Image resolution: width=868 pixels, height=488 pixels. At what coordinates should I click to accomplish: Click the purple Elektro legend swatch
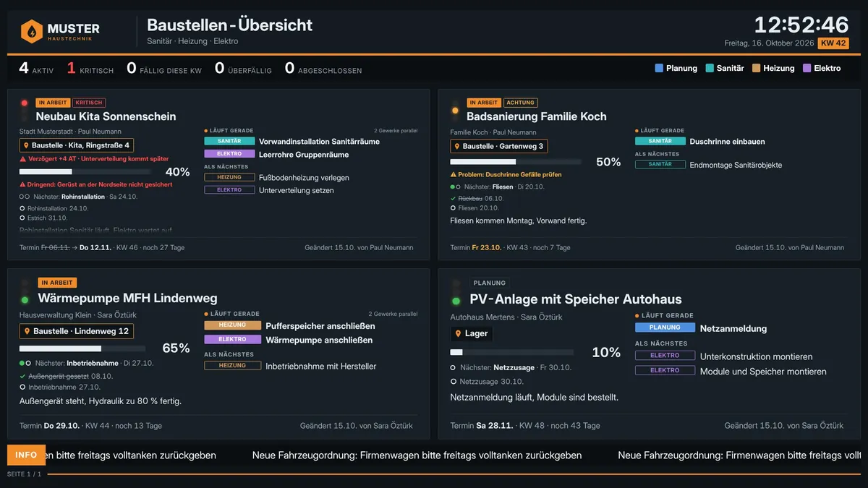click(x=807, y=68)
